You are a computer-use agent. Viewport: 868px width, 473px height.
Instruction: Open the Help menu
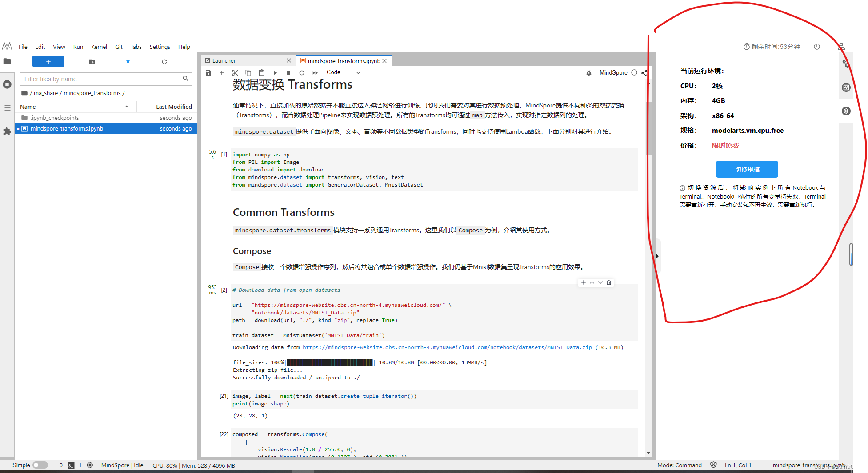(x=184, y=47)
